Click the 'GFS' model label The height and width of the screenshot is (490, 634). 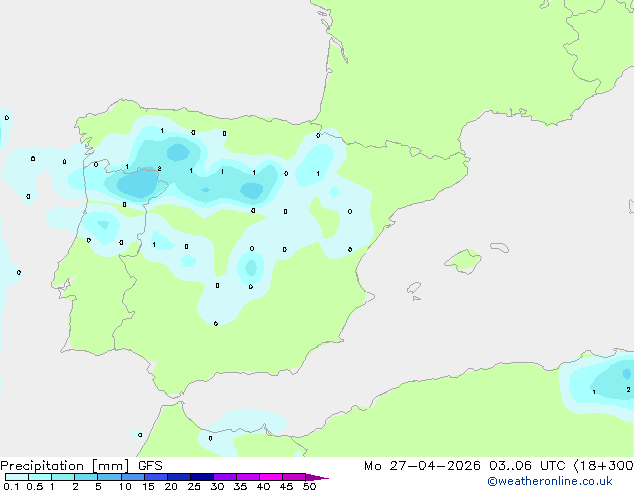150,466
